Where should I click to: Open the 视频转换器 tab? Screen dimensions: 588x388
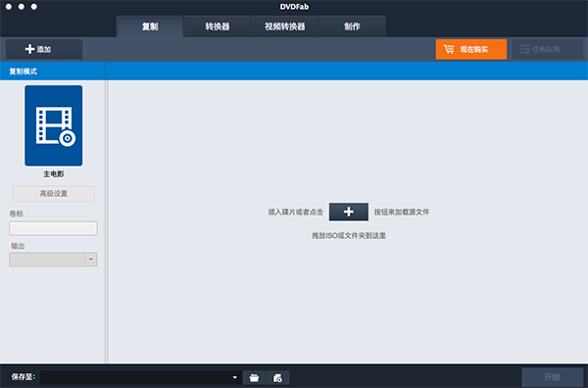284,26
